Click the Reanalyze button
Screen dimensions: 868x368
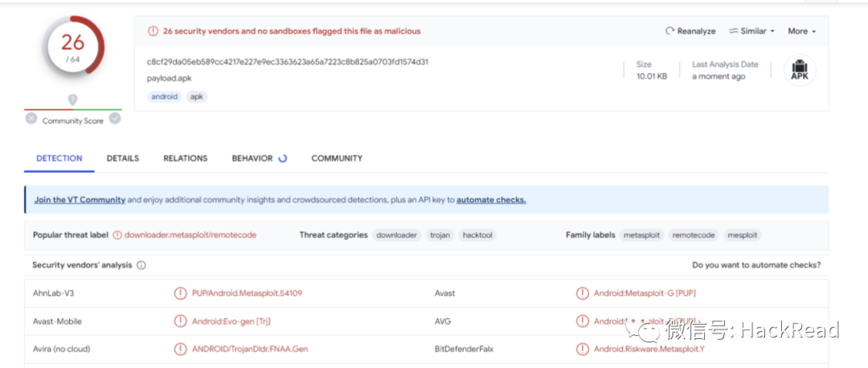pyautogui.click(x=690, y=31)
